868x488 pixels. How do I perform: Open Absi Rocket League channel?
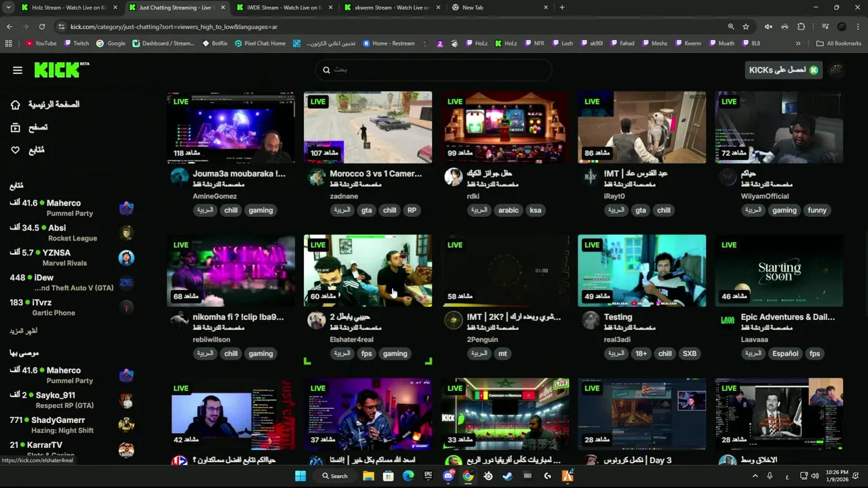pyautogui.click(x=71, y=232)
